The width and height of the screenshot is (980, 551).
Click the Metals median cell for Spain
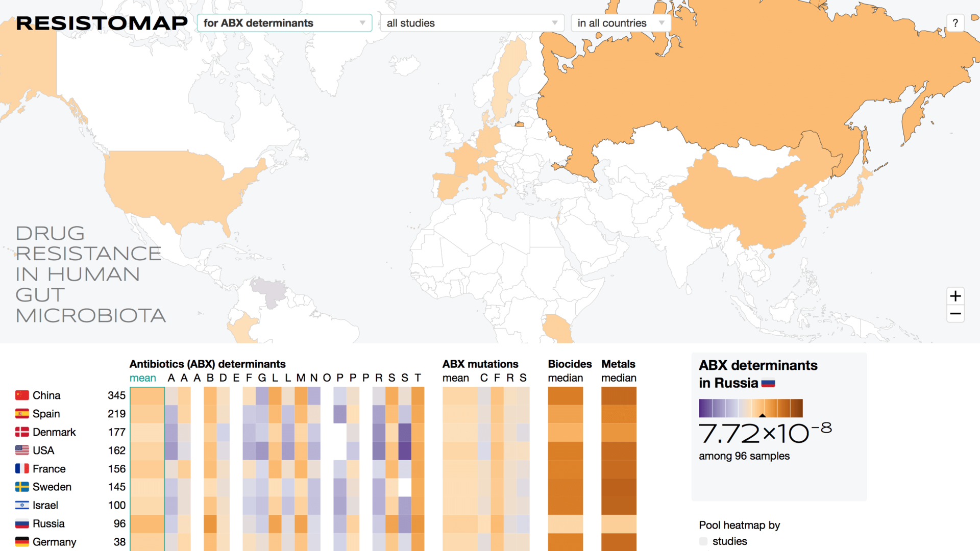(x=619, y=414)
